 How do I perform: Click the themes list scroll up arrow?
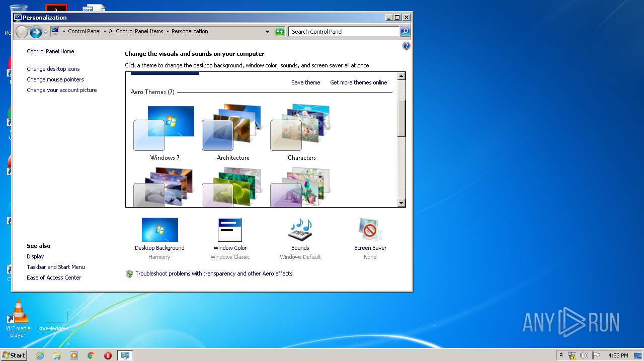coord(401,76)
